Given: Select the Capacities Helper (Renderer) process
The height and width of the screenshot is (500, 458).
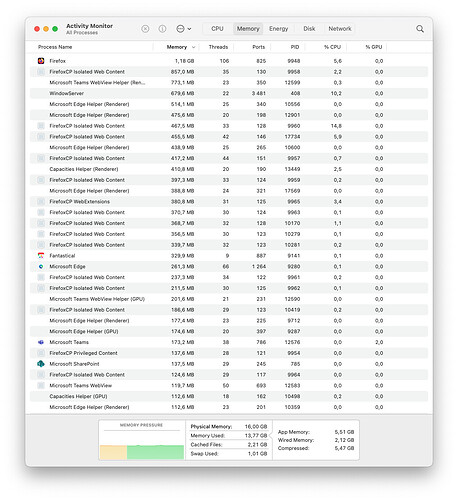Looking at the screenshot, I should click(229, 169).
